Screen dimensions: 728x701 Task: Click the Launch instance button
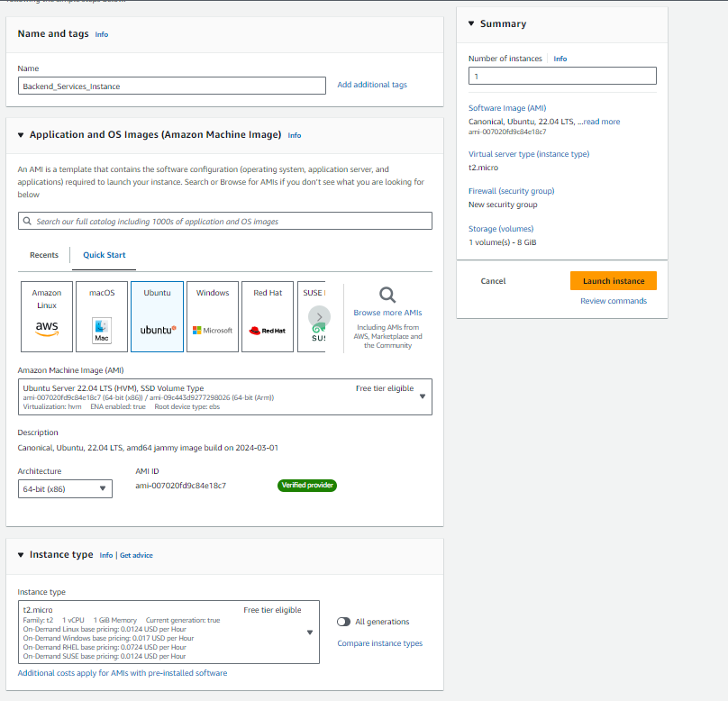614,281
